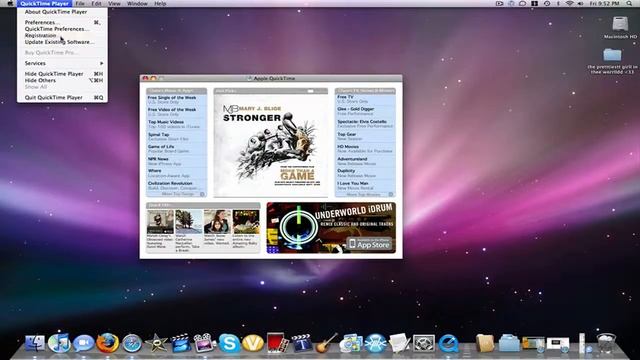This screenshot has width=640, height=360.
Task: Open iPhoto from the dock
Action: [x=351, y=343]
